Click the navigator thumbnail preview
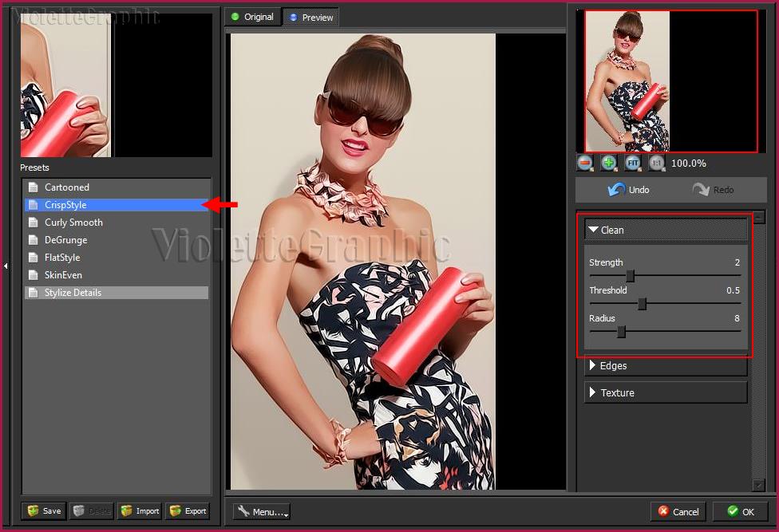 coord(627,81)
